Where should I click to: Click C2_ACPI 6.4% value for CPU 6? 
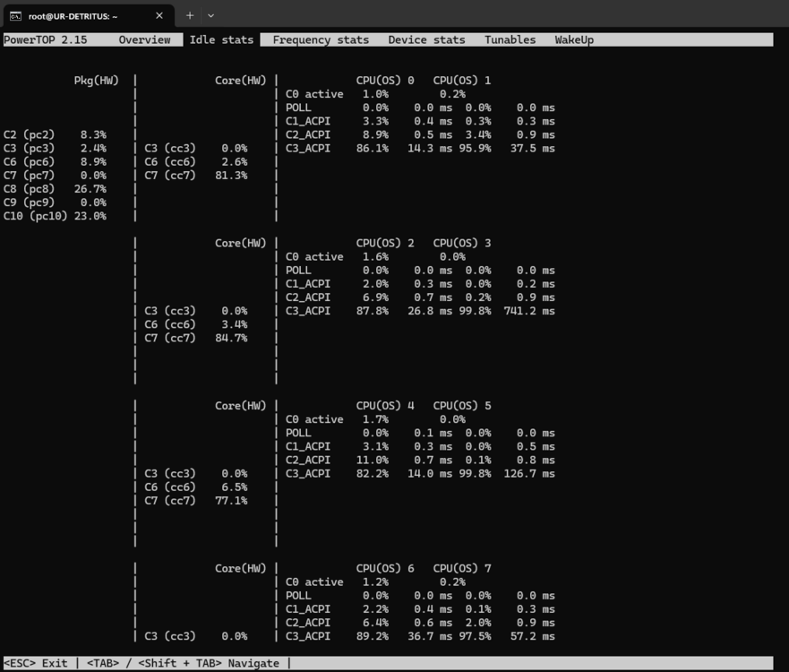[375, 623]
